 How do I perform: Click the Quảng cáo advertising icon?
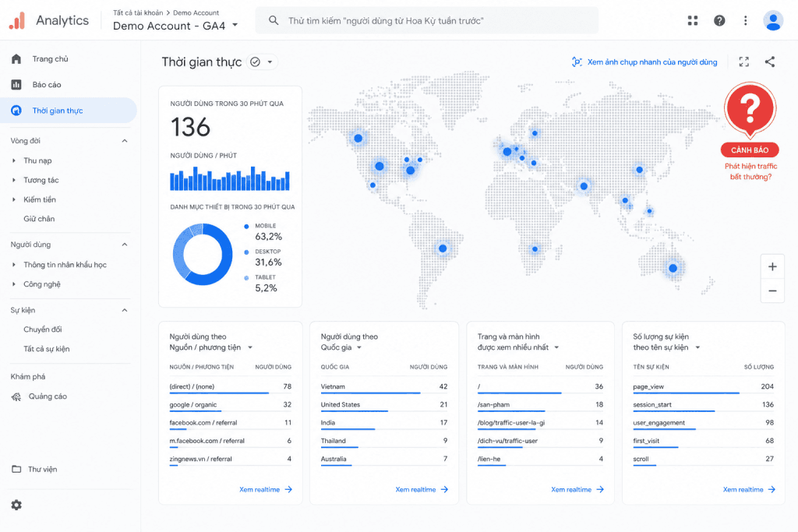tap(16, 396)
